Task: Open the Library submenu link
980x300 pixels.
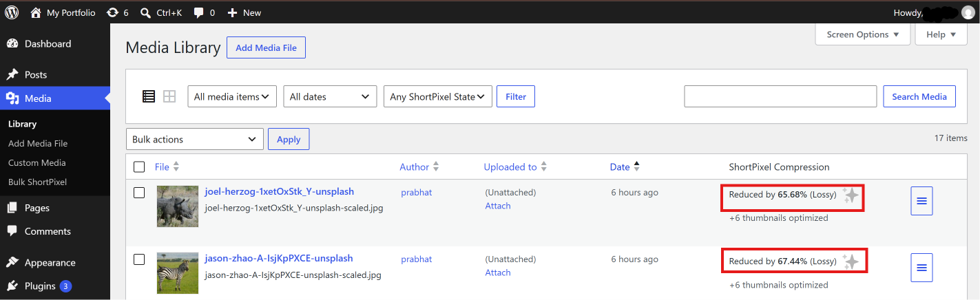Action: [22, 124]
